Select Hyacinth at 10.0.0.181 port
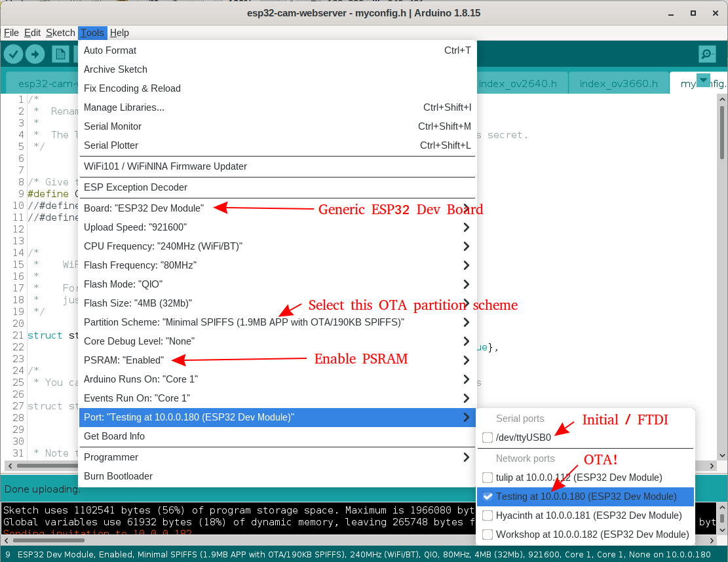 (585, 515)
